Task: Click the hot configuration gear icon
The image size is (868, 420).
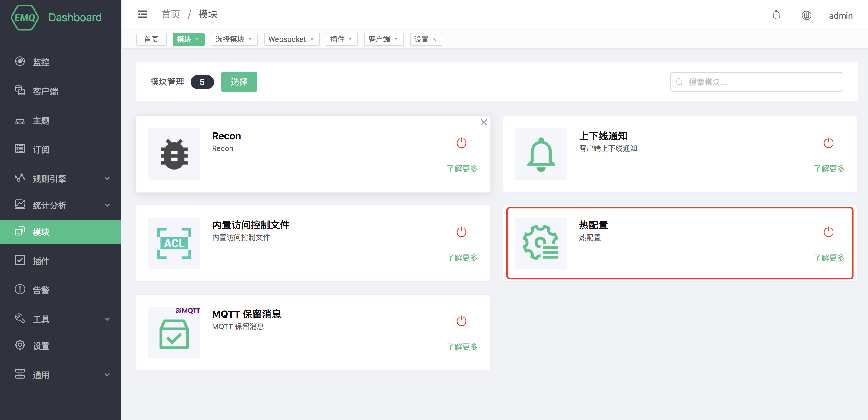Action: coord(541,243)
